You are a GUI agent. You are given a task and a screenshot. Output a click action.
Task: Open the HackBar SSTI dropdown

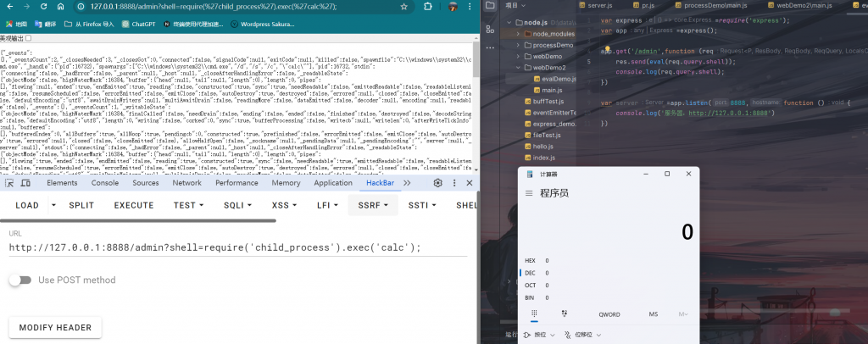(x=422, y=205)
